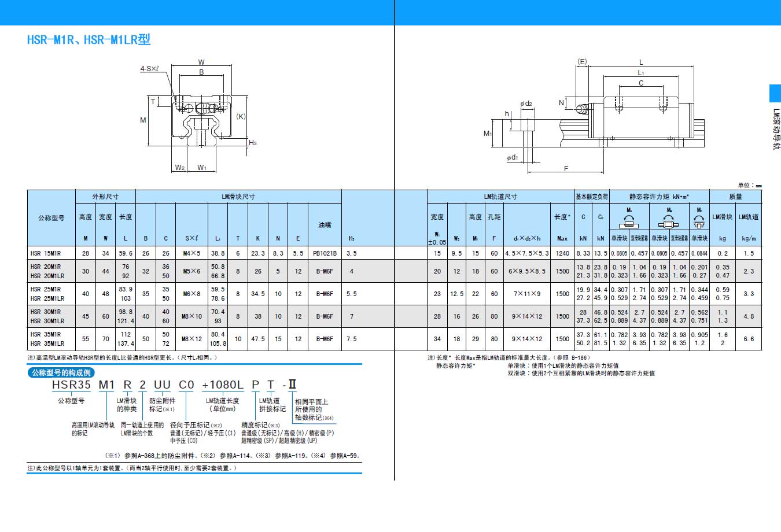Click the HSR 35M1LR model label

point(47,343)
